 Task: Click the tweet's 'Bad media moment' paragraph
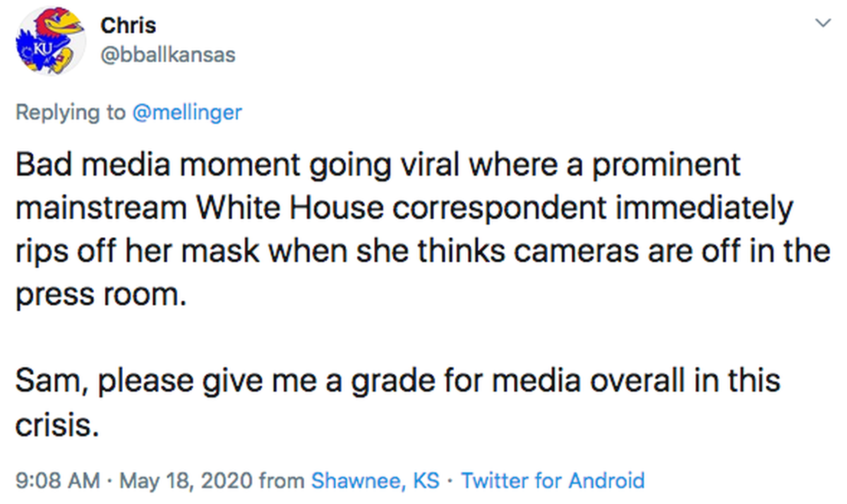(x=422, y=230)
